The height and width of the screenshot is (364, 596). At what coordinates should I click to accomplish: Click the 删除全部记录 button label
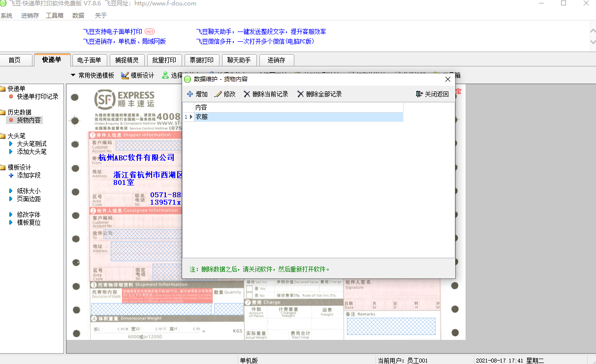[x=324, y=94]
